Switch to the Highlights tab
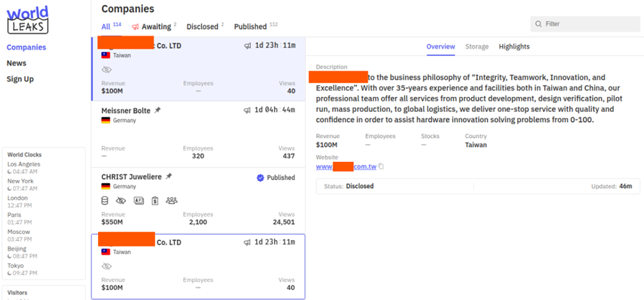 point(514,47)
